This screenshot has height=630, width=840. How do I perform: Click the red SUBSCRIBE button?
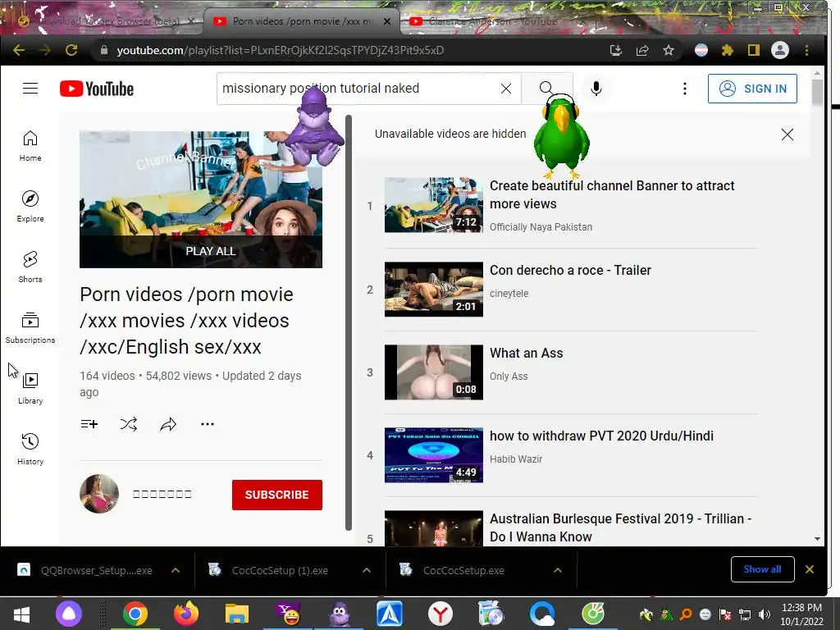277,495
